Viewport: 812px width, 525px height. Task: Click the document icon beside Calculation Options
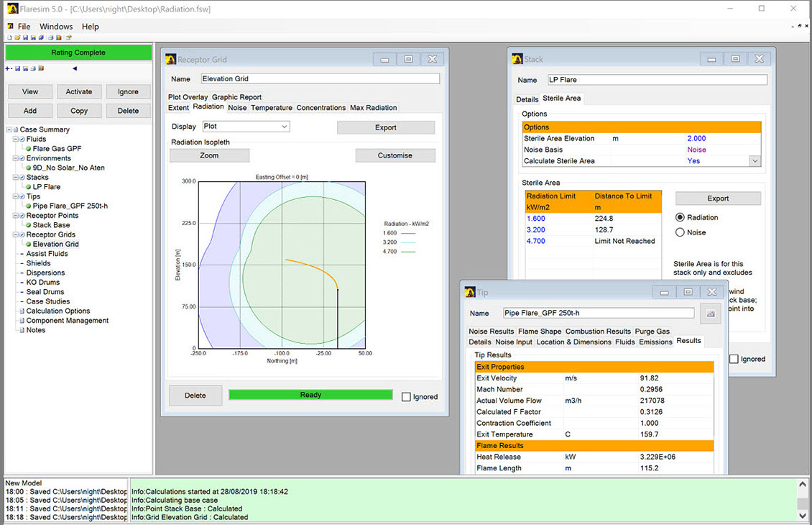(x=22, y=311)
